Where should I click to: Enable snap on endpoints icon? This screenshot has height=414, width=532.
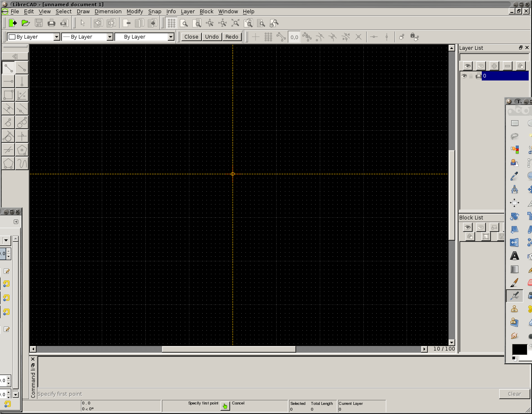tap(281, 37)
